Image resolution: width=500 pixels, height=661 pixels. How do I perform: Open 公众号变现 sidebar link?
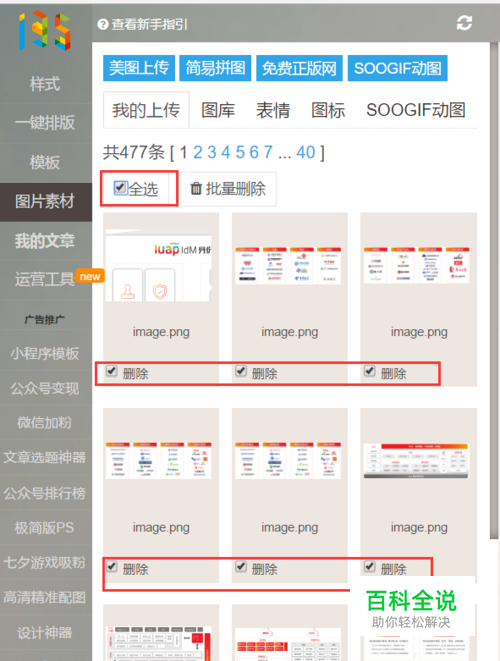[x=45, y=388]
